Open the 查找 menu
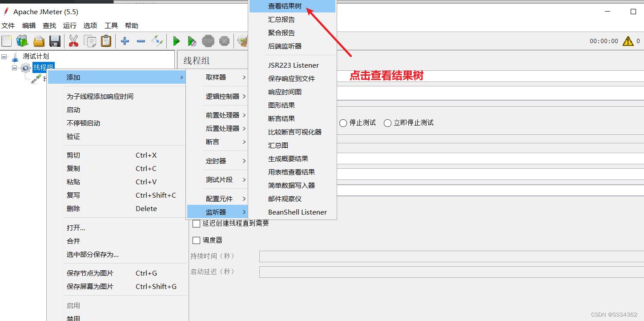Viewport: 644px width, 321px height. coord(49,25)
